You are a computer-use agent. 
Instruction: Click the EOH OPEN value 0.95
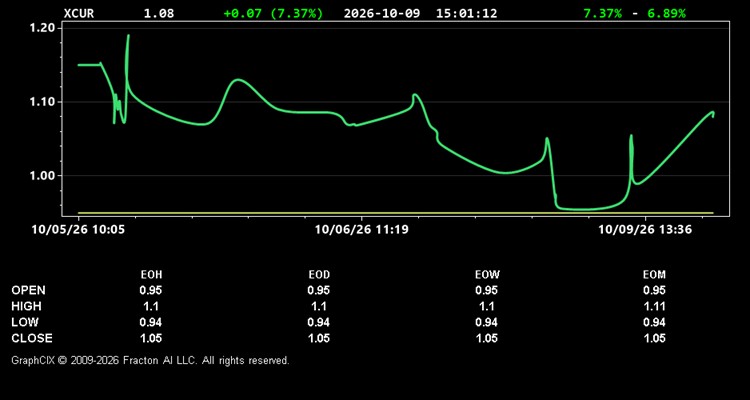(x=151, y=290)
